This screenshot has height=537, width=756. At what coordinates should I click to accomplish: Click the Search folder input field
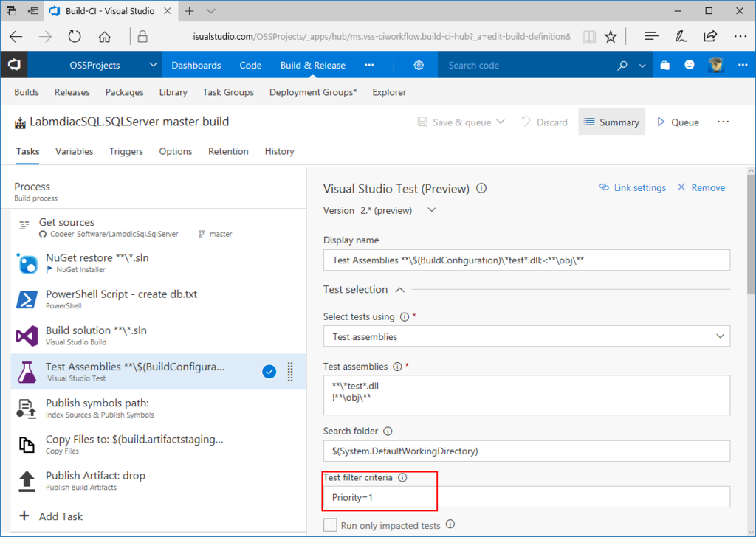[x=526, y=451]
